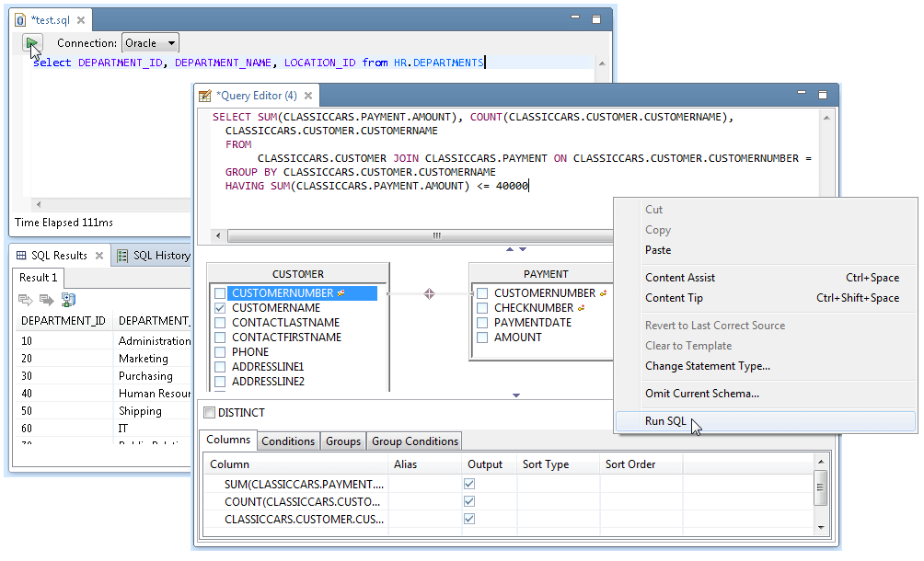Close the *test.sql tab
Screen dimensions: 924x561
pyautogui.click(x=81, y=20)
